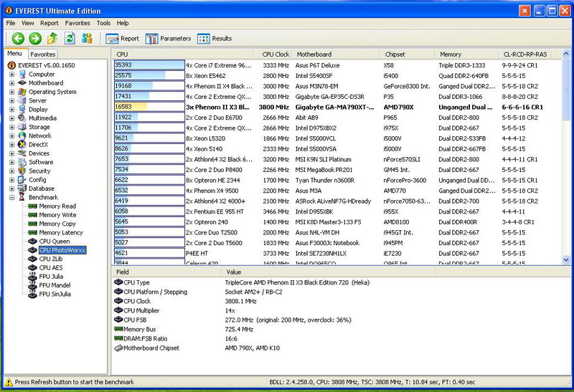Select the Server tree icon
This screenshot has width=574, height=392.
22,100
